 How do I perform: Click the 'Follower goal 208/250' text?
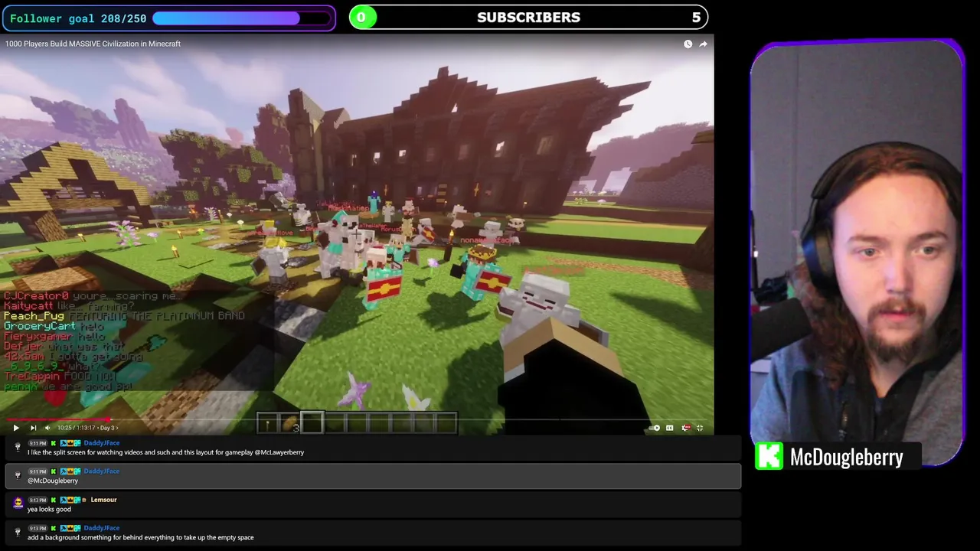(x=78, y=18)
